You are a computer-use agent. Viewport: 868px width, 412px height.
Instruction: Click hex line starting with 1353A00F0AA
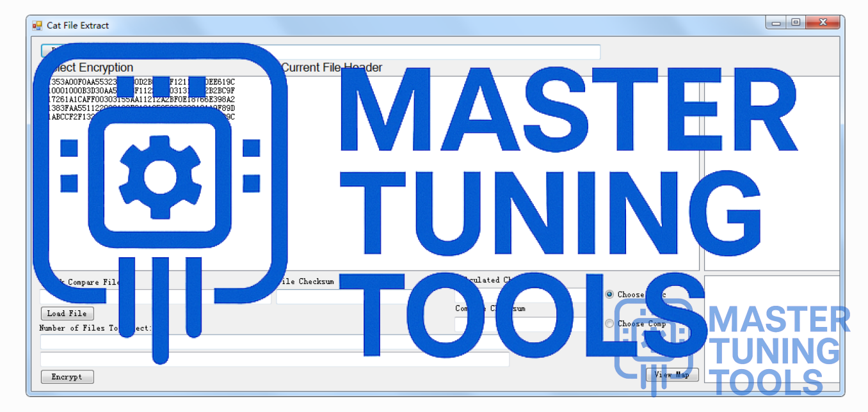coord(141,82)
